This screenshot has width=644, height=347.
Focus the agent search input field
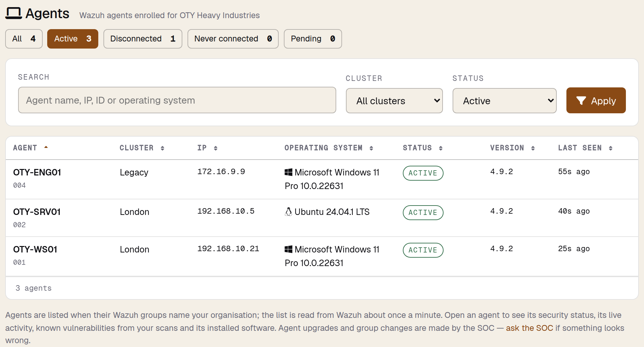tap(177, 100)
